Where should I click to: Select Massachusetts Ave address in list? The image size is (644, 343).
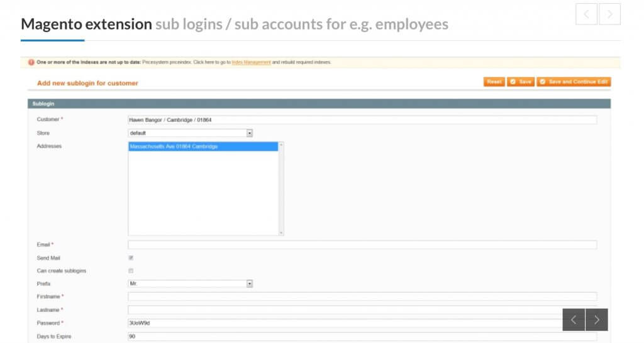click(203, 146)
